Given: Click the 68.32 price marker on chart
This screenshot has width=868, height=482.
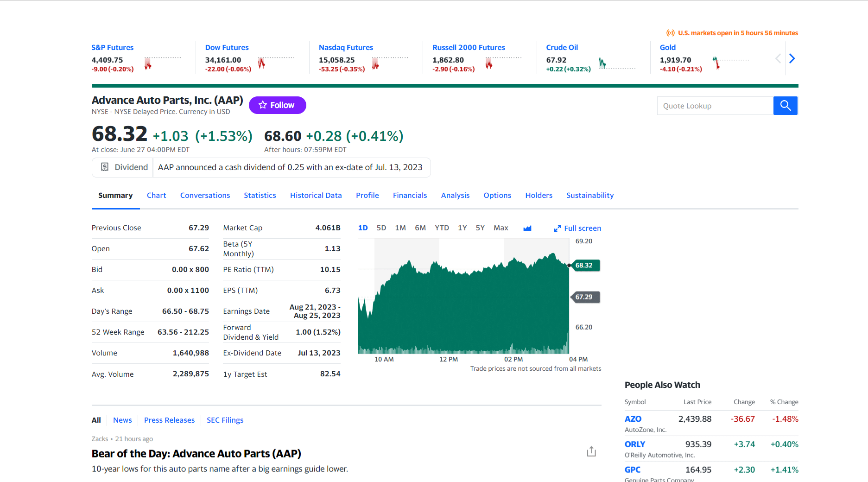Looking at the screenshot, I should point(585,266).
